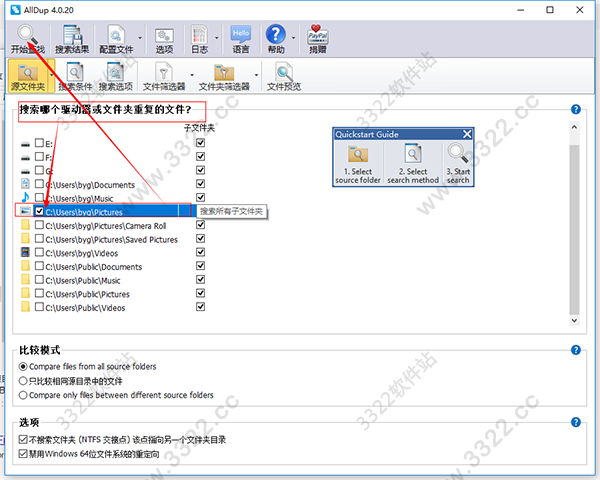The width and height of the screenshot is (600, 480).
Task: Click Quickstart Guide 1. Select source folder
Action: (x=358, y=164)
